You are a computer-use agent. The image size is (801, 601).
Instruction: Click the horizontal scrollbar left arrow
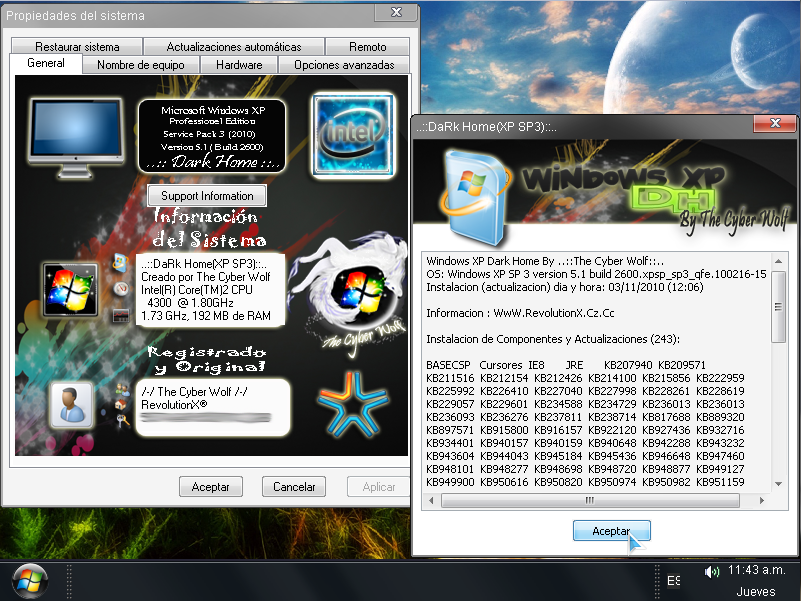(431, 500)
